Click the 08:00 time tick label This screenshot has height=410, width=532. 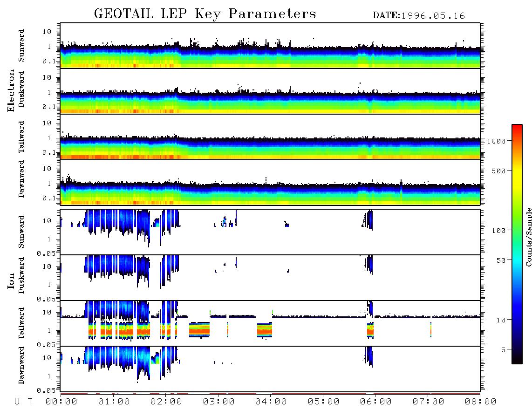point(480,402)
